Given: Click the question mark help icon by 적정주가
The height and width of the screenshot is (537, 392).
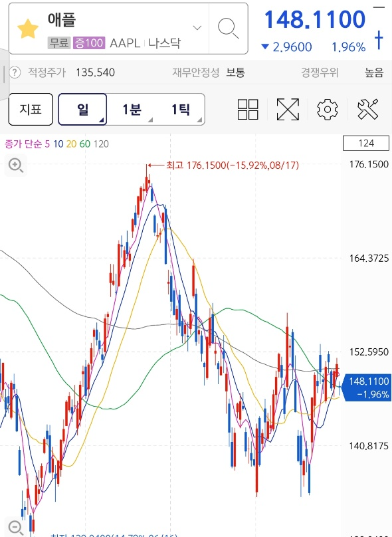Looking at the screenshot, I should click(x=15, y=72).
